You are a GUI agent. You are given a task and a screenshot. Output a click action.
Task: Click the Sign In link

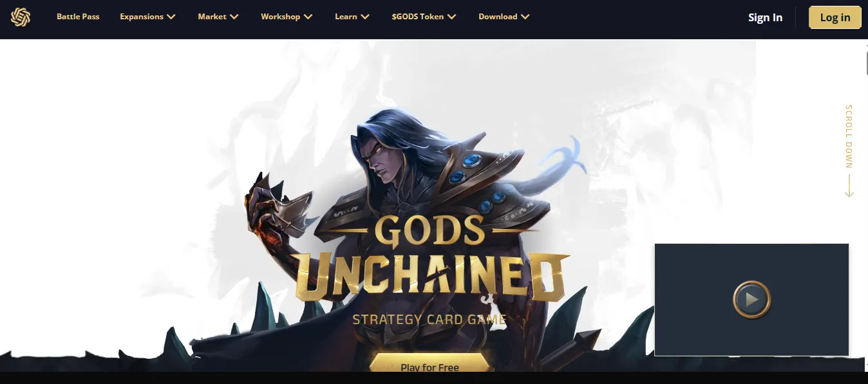[765, 17]
